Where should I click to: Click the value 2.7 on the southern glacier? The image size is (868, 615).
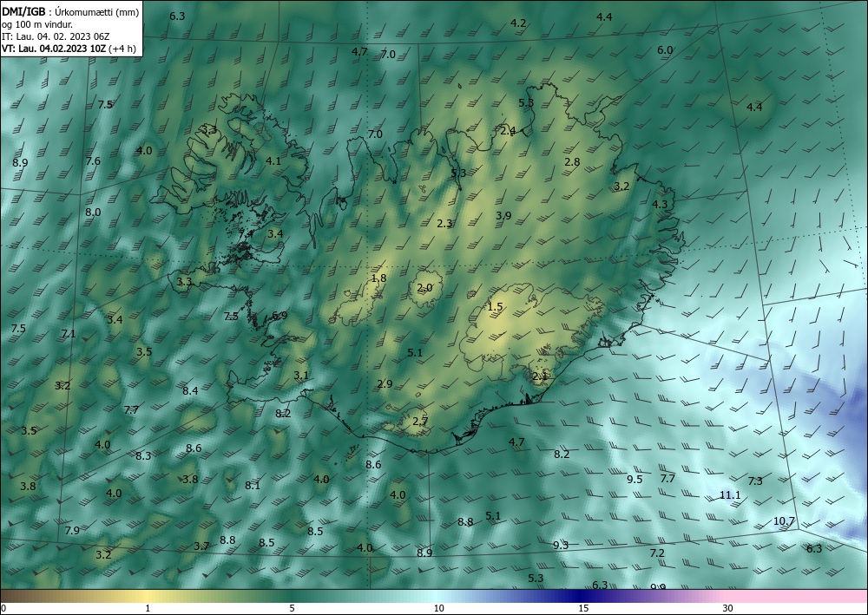420,422
